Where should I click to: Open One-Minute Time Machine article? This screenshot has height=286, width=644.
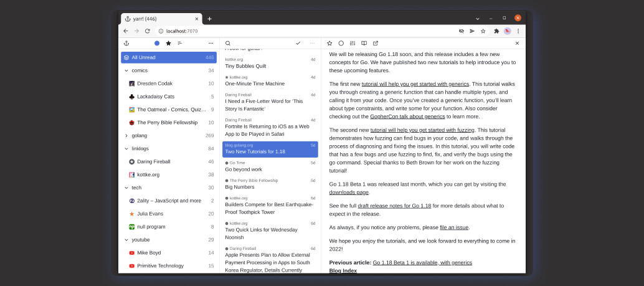270,80
